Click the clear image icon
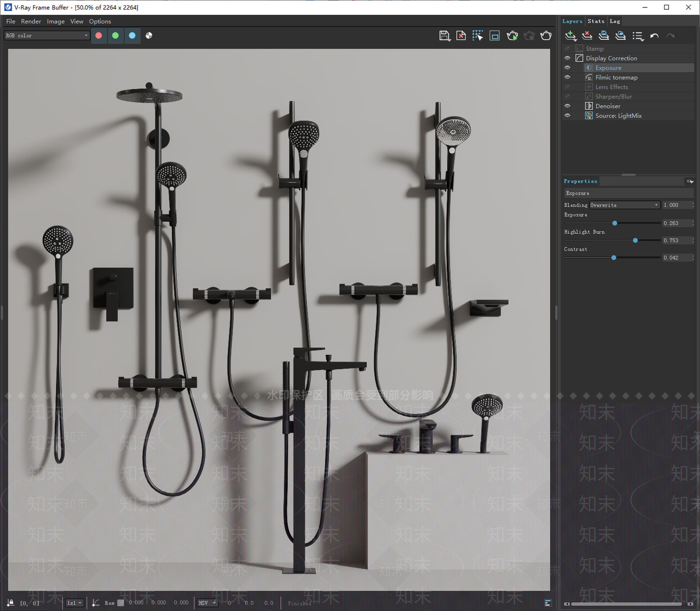 pos(461,36)
